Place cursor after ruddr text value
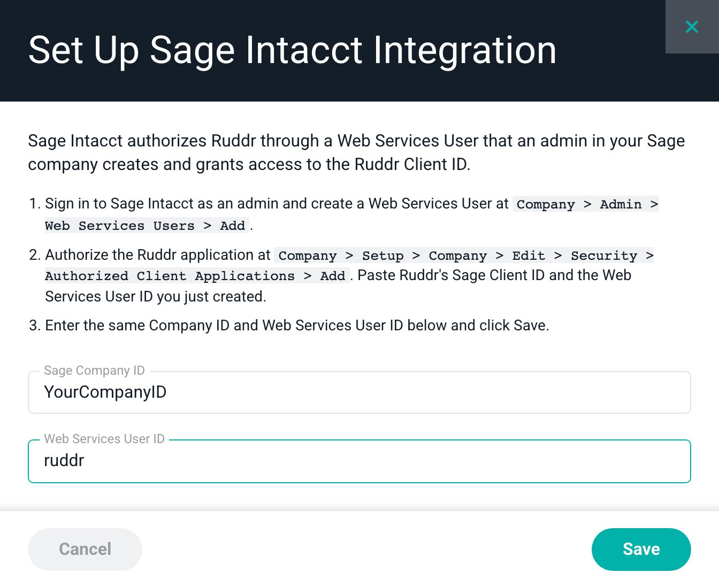Image resolution: width=719 pixels, height=588 pixels. [85, 461]
